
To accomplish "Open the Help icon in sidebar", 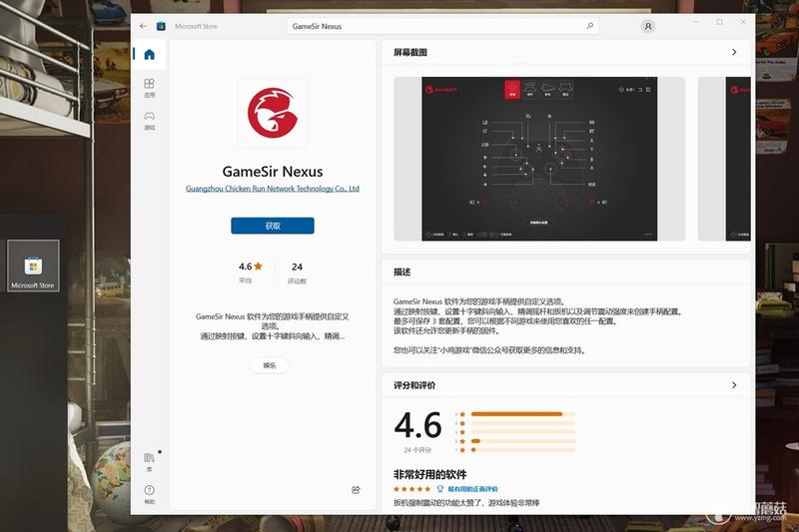I will click(149, 494).
